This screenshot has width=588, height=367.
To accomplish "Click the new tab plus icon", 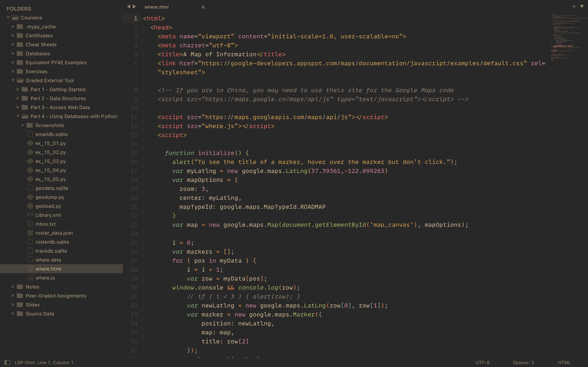I will (x=574, y=7).
